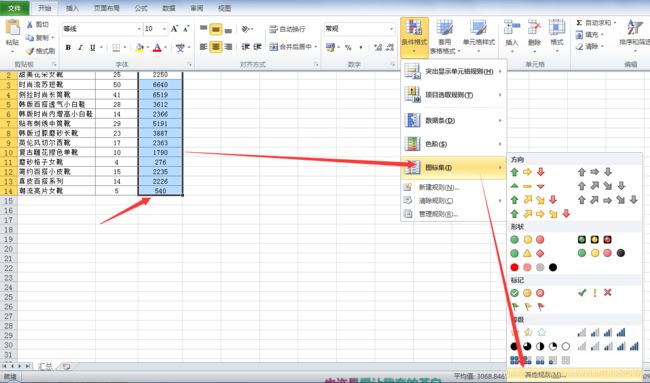
Task: Click the Conditional Formatting (条件格式) button
Action: (414, 37)
